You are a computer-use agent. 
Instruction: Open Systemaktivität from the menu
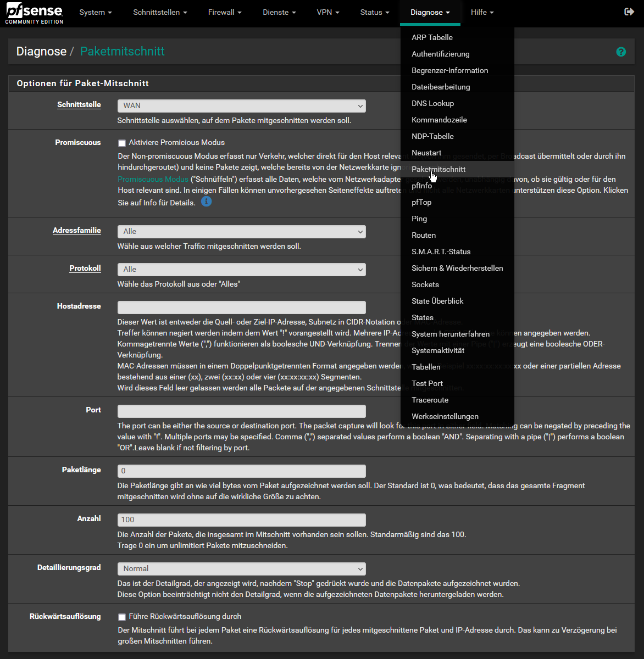[457, 350]
